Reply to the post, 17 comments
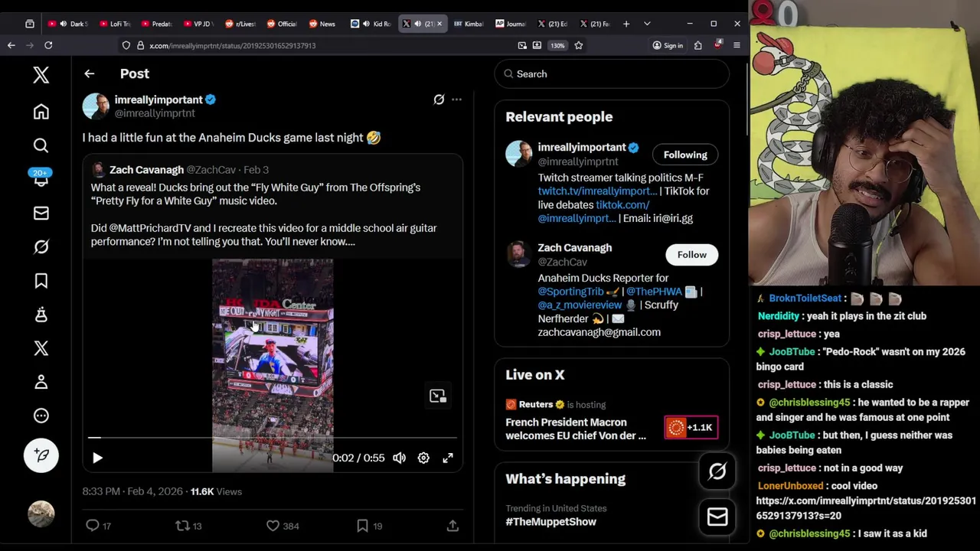This screenshot has width=980, height=551. pos(98,526)
